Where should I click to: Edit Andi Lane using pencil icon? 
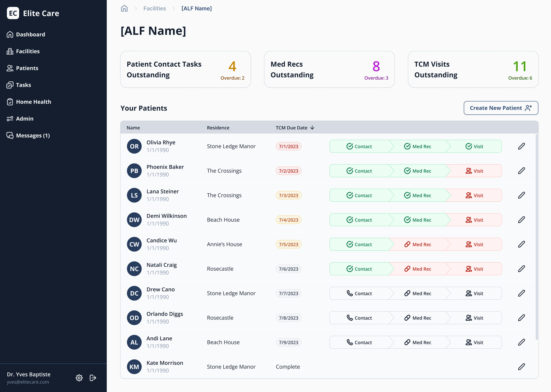click(521, 342)
